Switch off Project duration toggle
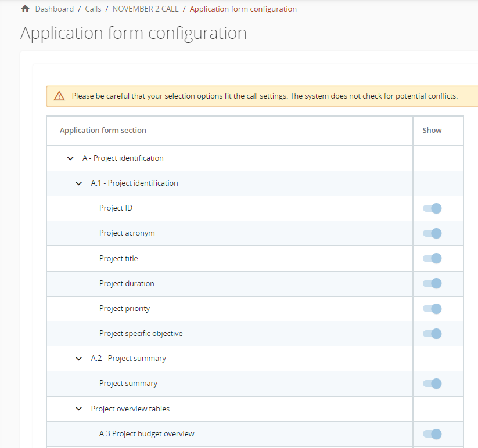The width and height of the screenshot is (478, 448). (x=432, y=284)
